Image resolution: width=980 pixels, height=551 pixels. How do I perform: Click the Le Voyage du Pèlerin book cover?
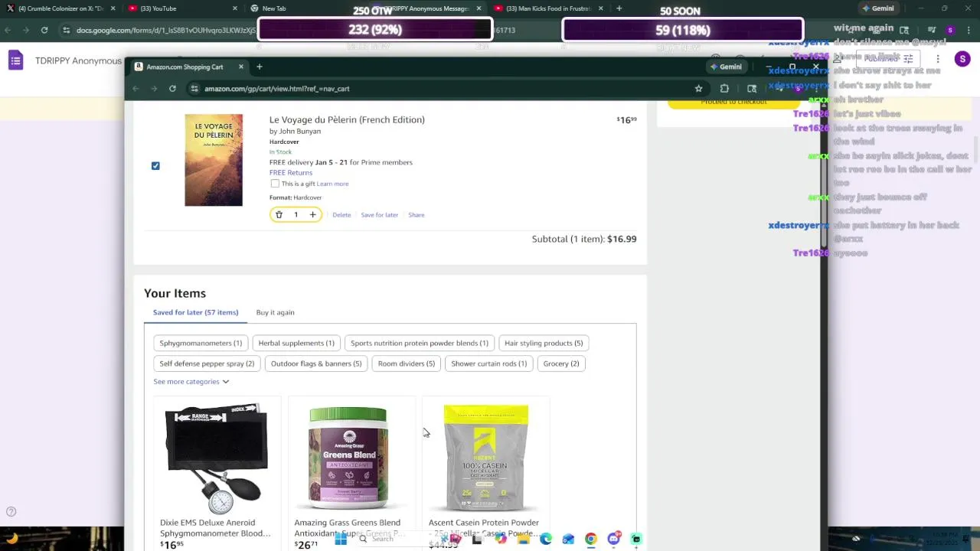[214, 160]
